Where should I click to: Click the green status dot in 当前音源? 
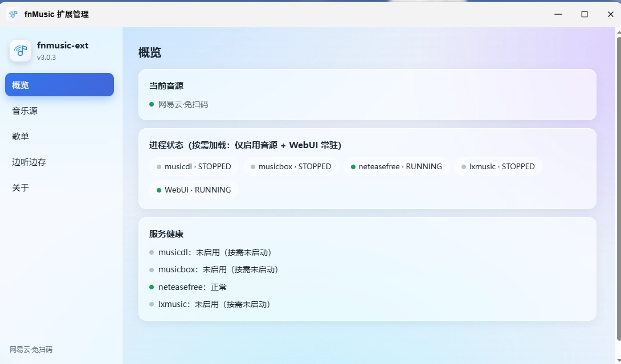[x=152, y=104]
